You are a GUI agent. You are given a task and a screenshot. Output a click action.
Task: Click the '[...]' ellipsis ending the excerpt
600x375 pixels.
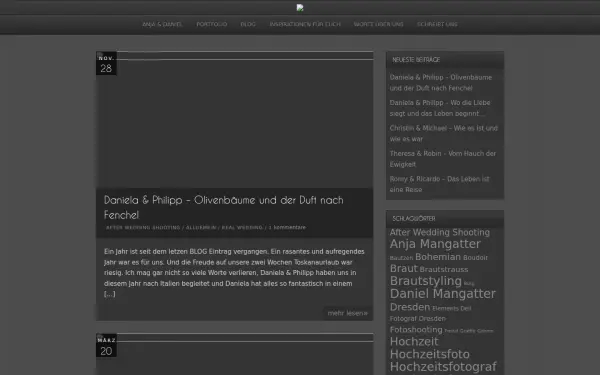point(109,294)
